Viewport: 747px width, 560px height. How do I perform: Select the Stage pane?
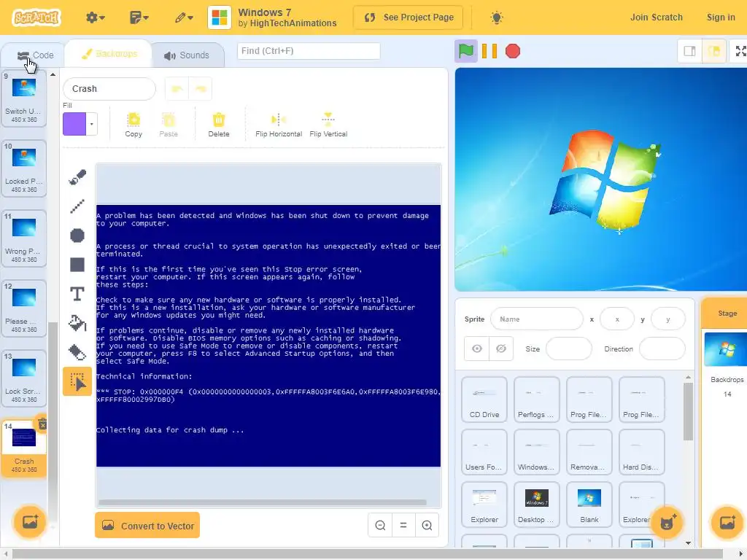click(x=727, y=314)
